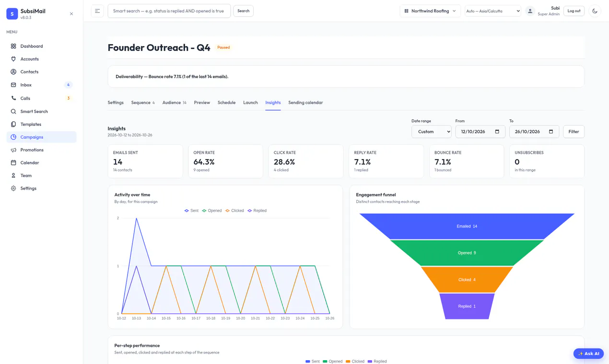Screen dimensions: 609x364
Task: Click the Accounts plug icon
Action: (13, 59)
